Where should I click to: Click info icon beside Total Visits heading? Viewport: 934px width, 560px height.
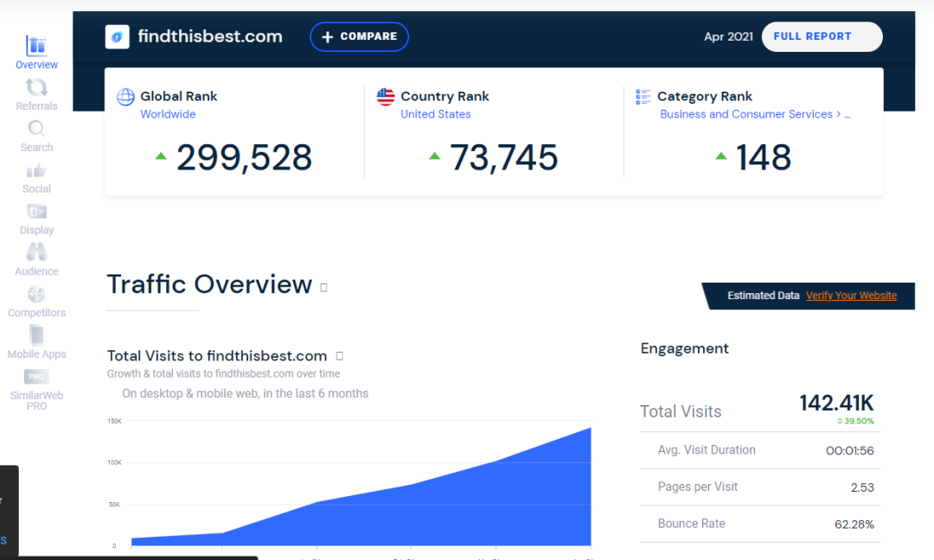tap(340, 356)
